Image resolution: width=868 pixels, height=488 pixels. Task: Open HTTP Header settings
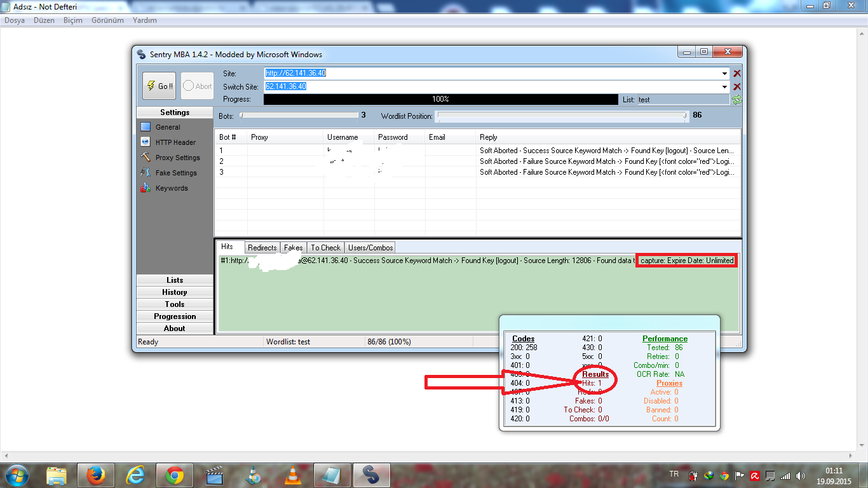click(175, 142)
